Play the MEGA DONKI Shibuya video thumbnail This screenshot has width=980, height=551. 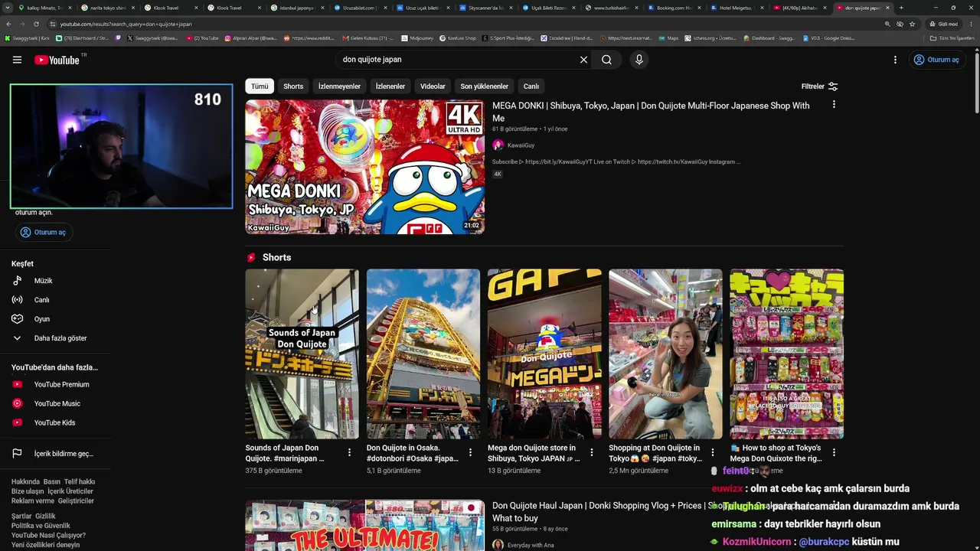tap(364, 167)
